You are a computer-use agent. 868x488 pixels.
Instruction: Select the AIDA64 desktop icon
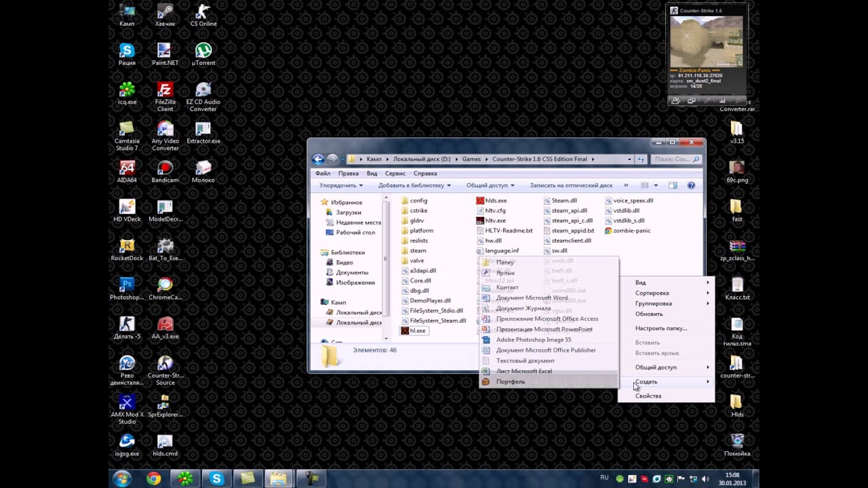pyautogui.click(x=127, y=172)
